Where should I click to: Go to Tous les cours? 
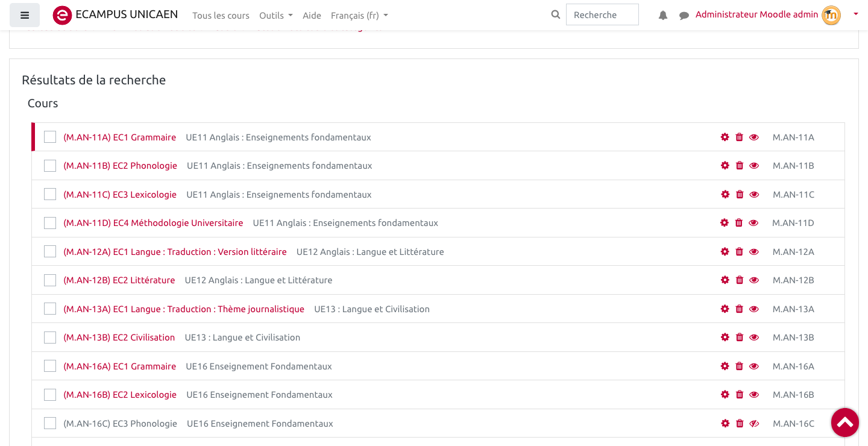point(221,16)
